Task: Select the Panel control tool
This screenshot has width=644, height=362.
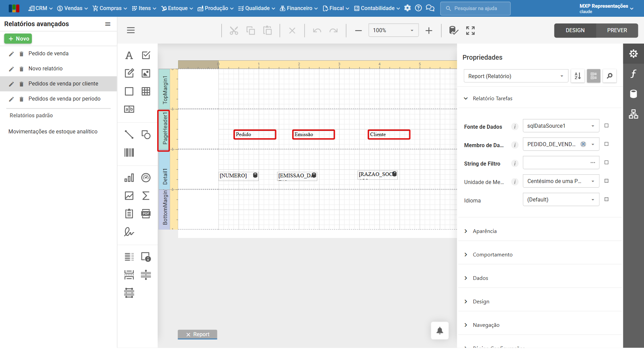Action: coord(129,92)
